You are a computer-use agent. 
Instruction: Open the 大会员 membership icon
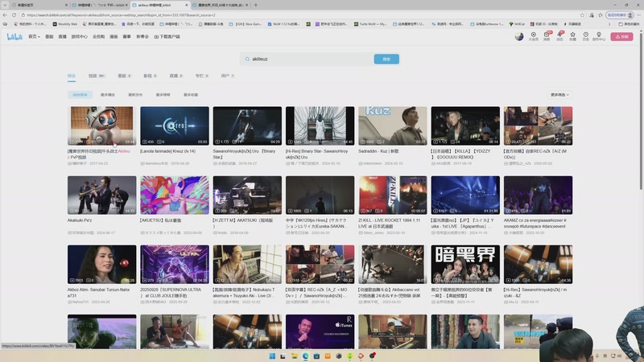click(x=533, y=36)
